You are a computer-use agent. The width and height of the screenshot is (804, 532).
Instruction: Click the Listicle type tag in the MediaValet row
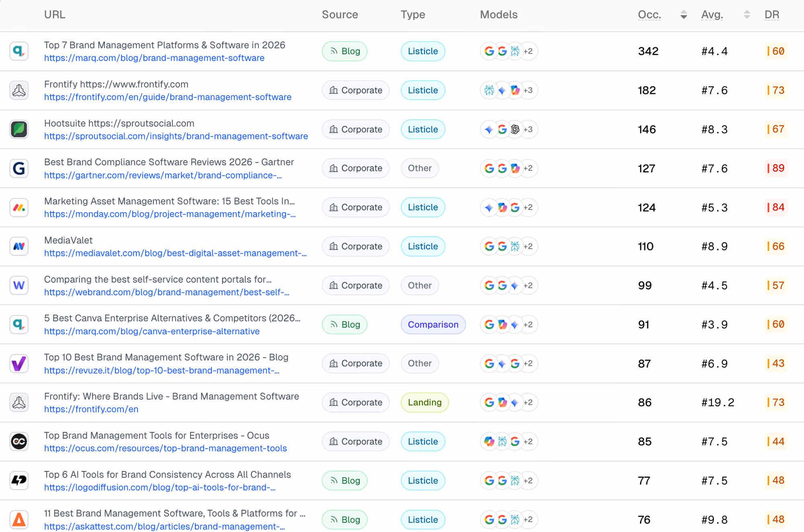point(423,246)
